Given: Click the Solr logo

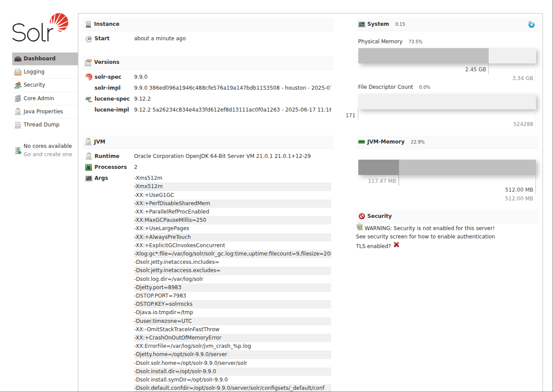Looking at the screenshot, I should point(40,28).
